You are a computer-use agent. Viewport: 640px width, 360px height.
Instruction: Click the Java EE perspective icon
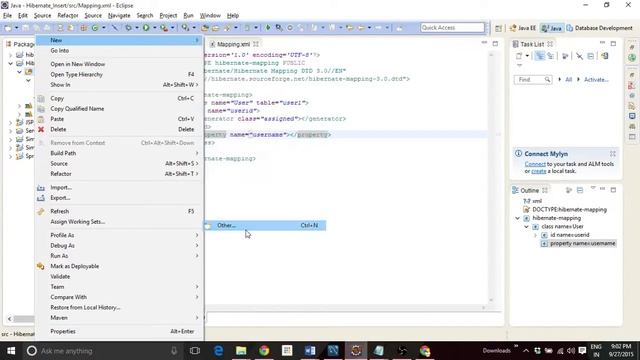coord(513,28)
